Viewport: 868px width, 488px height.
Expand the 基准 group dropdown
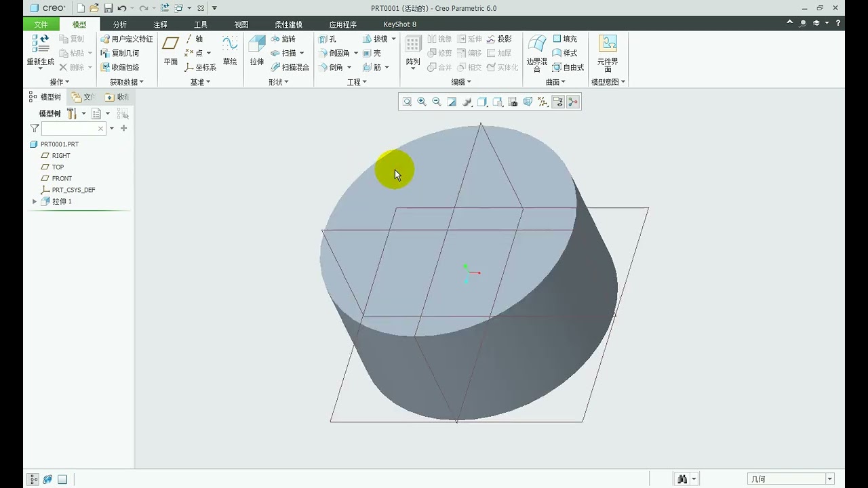click(200, 82)
